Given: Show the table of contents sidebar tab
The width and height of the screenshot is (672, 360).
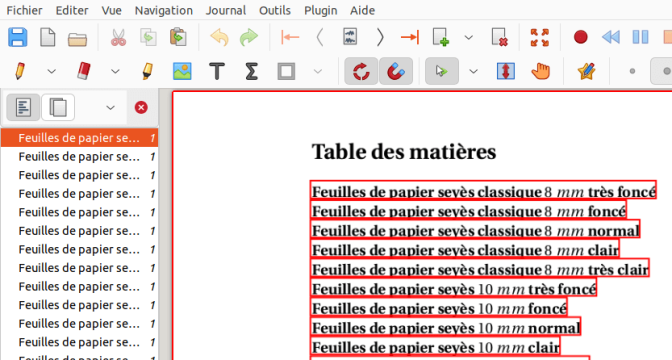Looking at the screenshot, I should pos(23,107).
